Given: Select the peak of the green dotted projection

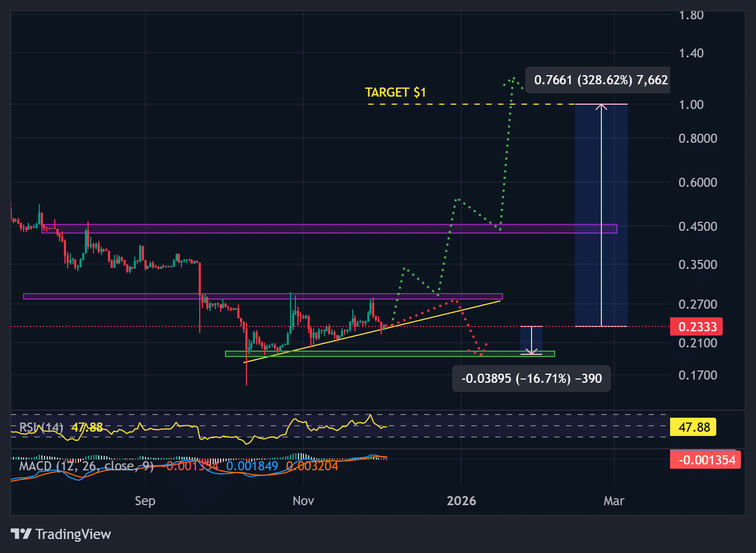Looking at the screenshot, I should (513, 78).
